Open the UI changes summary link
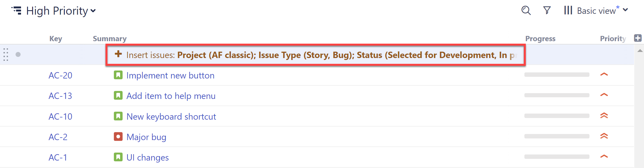Image resolution: width=644 pixels, height=168 pixels. point(148,158)
